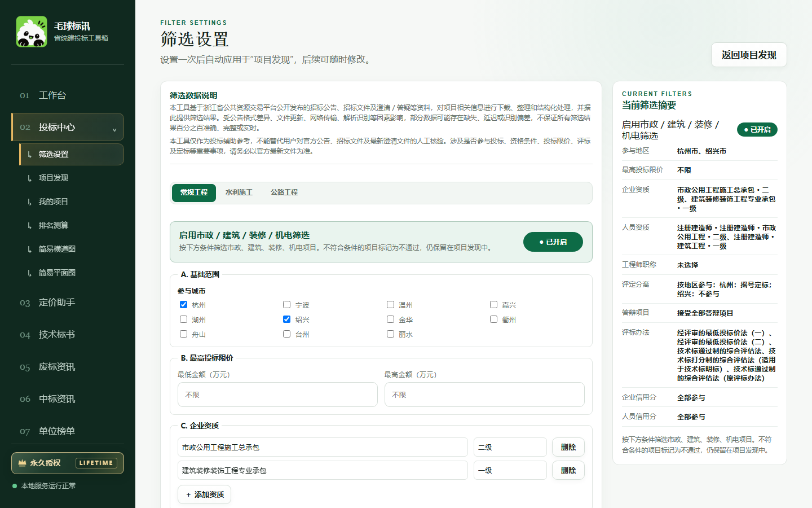Select the 金华 checkbox
Image resolution: width=812 pixels, height=508 pixels.
(390, 319)
